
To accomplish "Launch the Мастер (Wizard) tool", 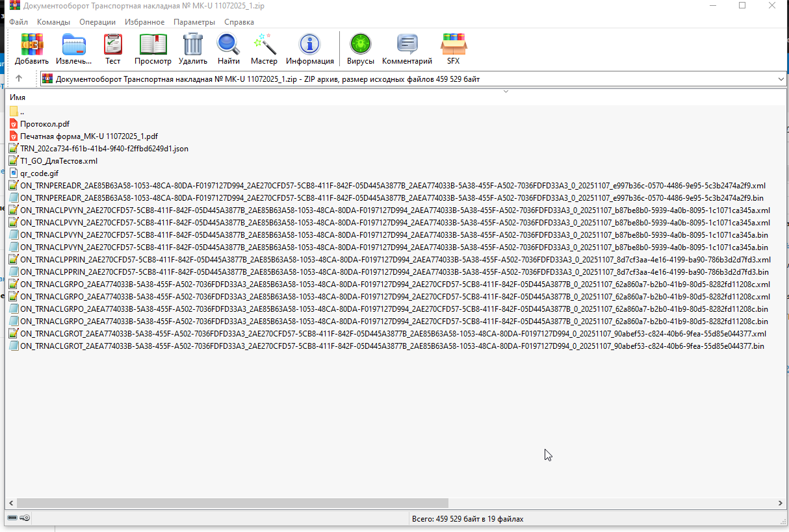I will (264, 44).
